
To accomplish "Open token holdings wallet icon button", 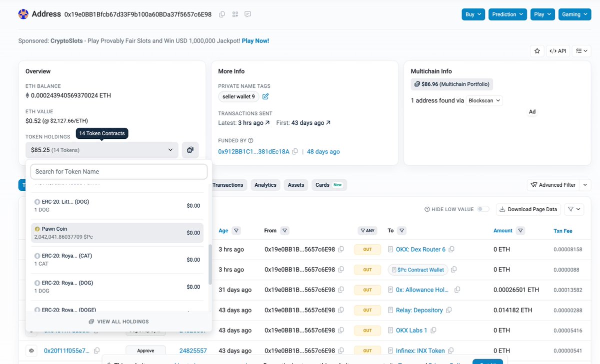I will (x=190, y=150).
